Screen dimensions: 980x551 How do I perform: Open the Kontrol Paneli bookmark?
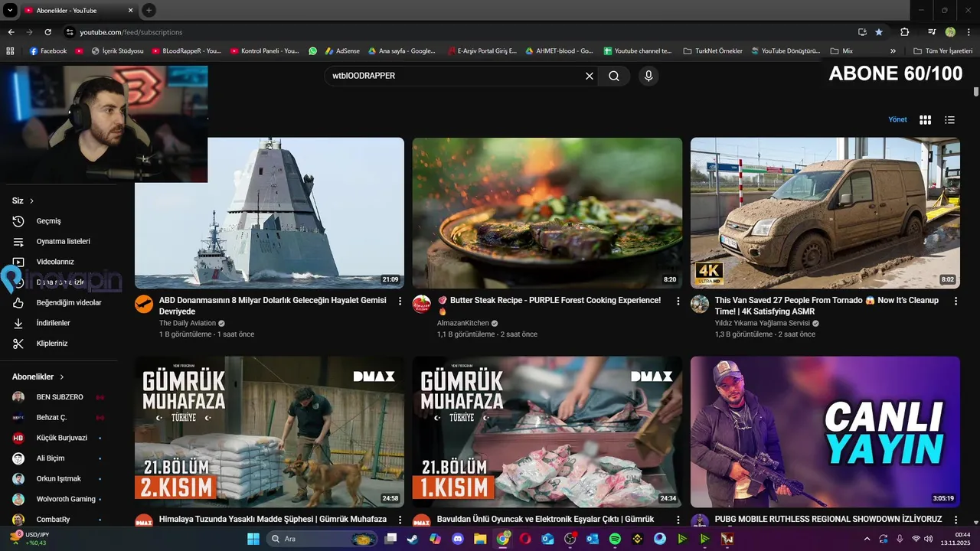click(x=264, y=51)
